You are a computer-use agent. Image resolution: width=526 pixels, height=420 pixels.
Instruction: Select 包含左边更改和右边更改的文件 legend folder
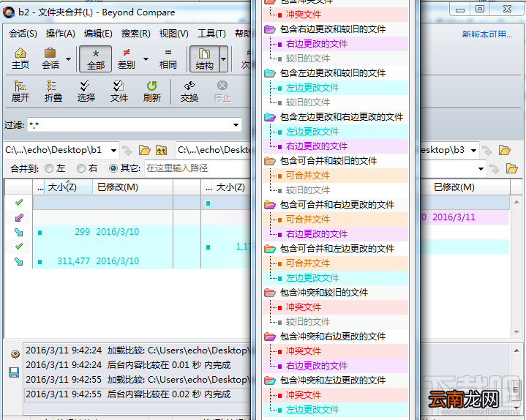tap(342, 117)
